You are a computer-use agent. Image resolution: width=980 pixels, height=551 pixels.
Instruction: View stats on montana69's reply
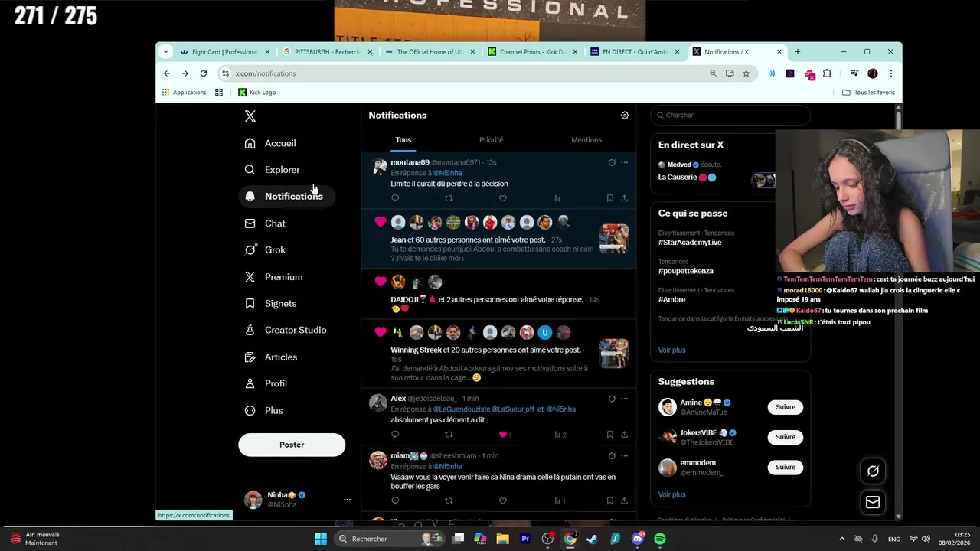(557, 198)
